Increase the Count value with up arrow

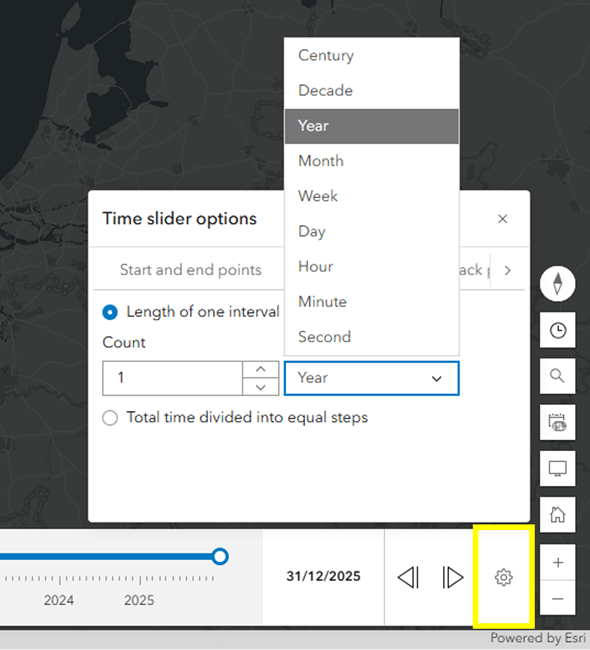click(260, 369)
